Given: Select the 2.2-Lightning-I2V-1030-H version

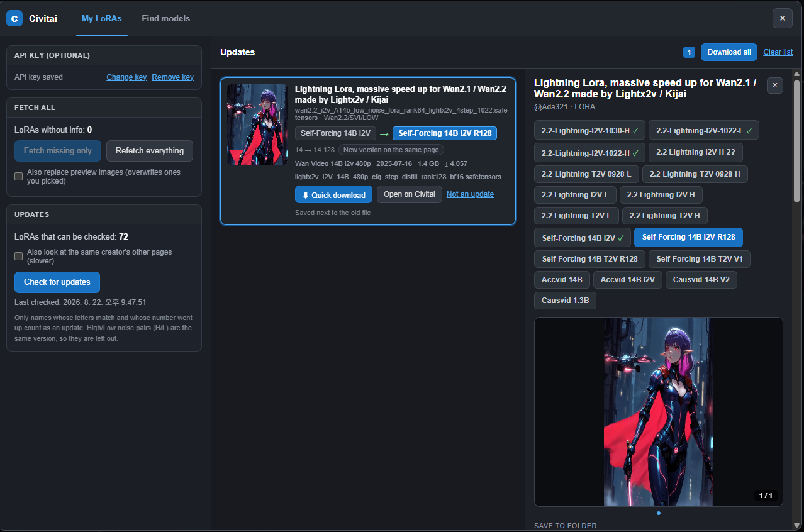Looking at the screenshot, I should [589, 131].
